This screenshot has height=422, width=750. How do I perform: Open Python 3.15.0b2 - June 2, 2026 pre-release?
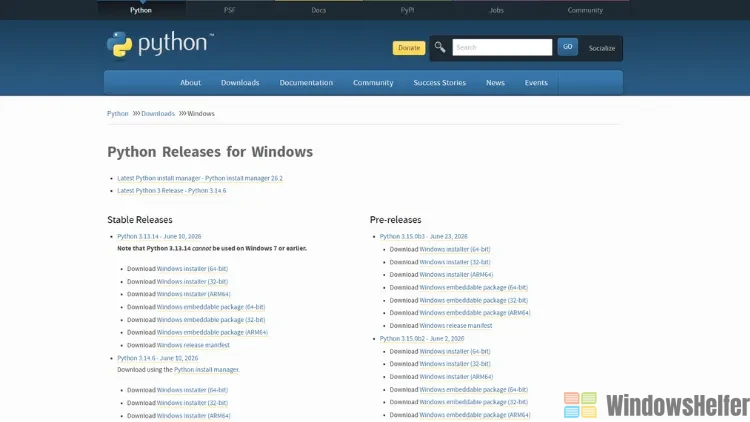point(422,339)
